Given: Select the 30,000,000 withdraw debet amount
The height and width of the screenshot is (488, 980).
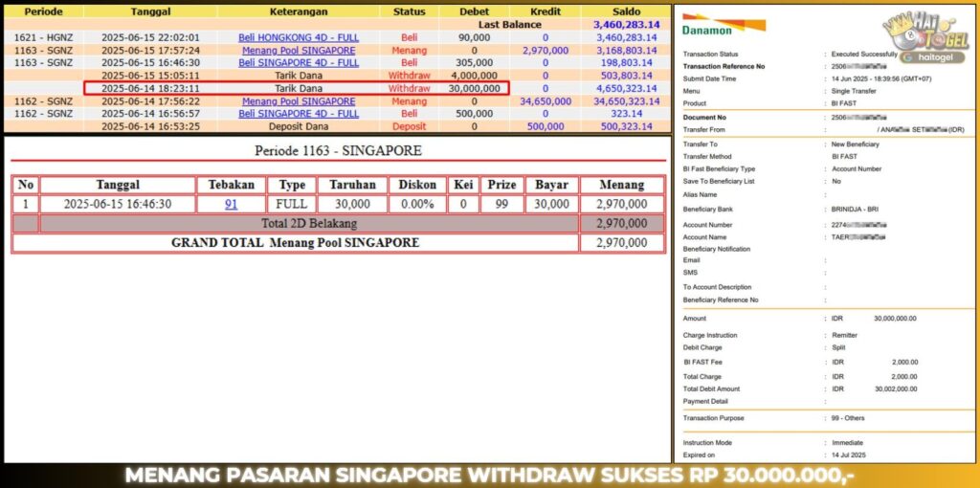Looking at the screenshot, I should pyautogui.click(x=475, y=89).
